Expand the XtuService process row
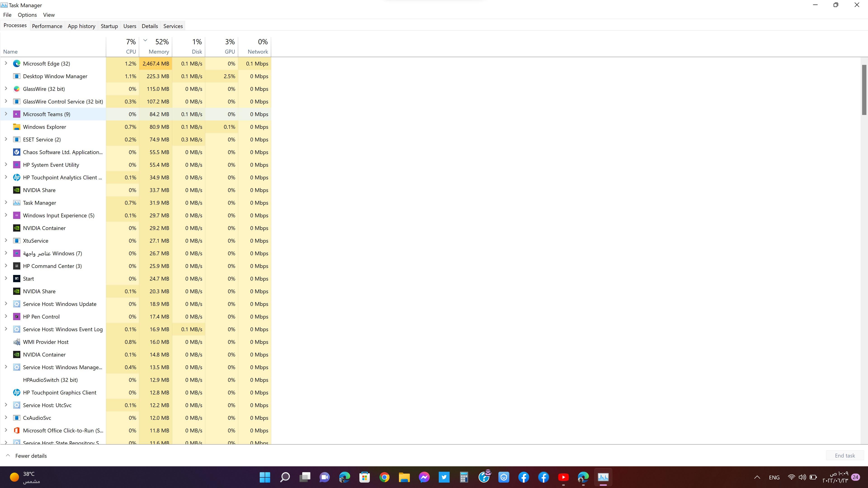Screen dimensions: 868x488 (x=6, y=240)
